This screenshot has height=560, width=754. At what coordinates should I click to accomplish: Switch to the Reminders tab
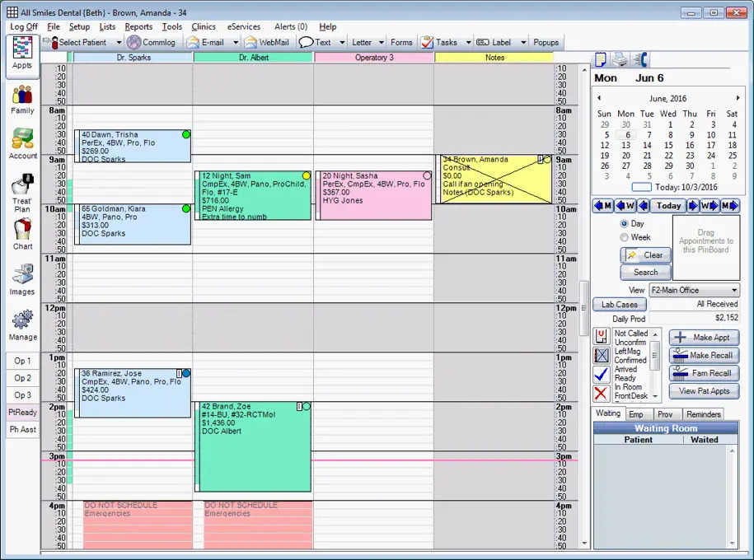(702, 413)
